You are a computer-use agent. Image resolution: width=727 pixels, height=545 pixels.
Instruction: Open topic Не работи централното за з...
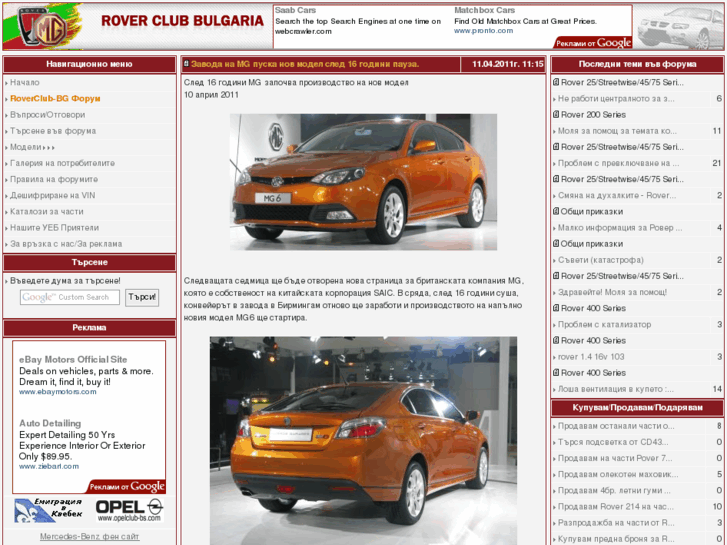616,99
